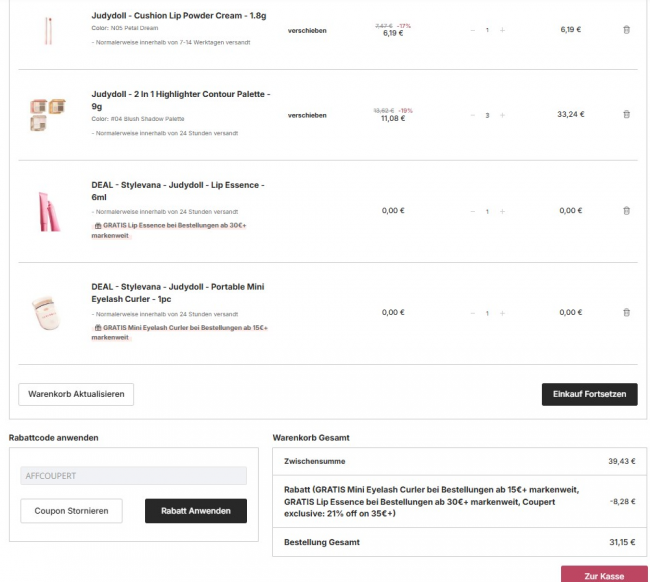Viewport: 650px width, 582px height.
Task: Proceed to checkout via Zur Kasse
Action: pos(604,575)
